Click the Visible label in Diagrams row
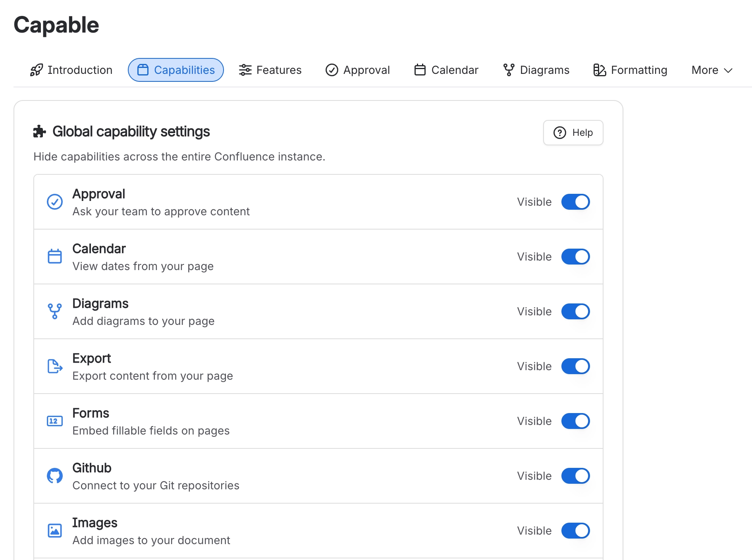752x560 pixels. 534,311
